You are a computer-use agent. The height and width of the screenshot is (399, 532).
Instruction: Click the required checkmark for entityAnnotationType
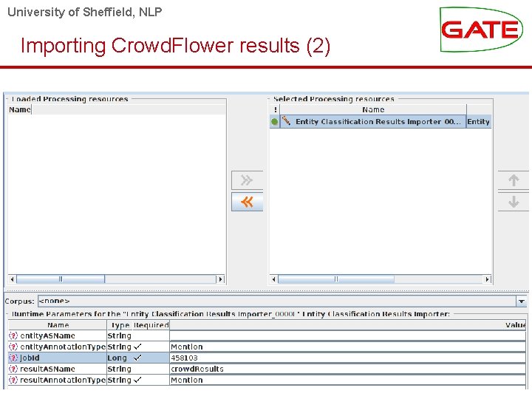(x=137, y=347)
